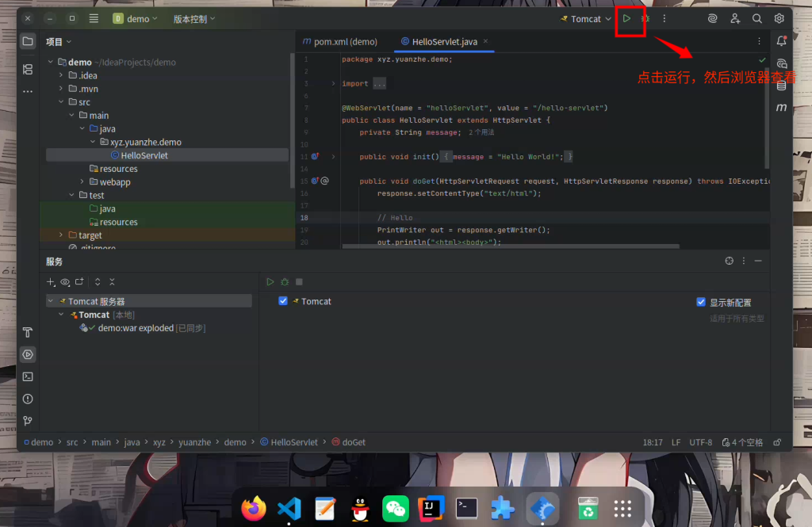Open the Database tool window from the right sidebar
Screen dimensions: 812x527
[x=781, y=86]
